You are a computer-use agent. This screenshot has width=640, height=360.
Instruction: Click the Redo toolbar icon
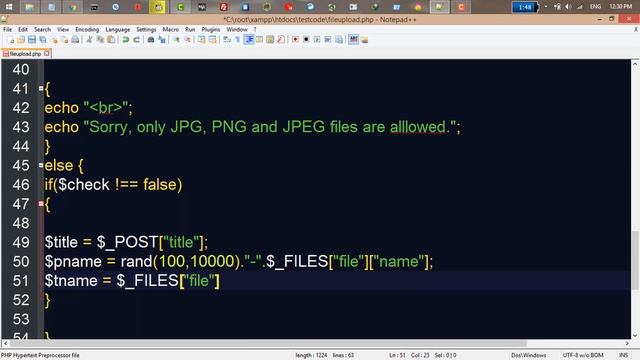(136, 40)
